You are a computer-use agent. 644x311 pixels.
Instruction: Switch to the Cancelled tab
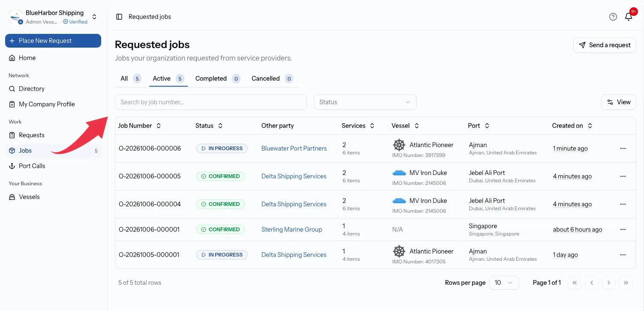pos(272,79)
